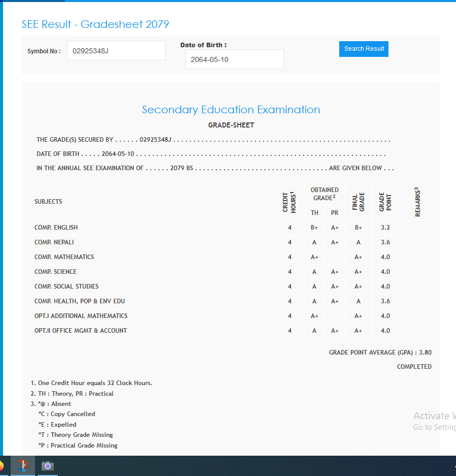Select COMP. SOCIAL STUDIES row label
456x476 pixels.
67,287
